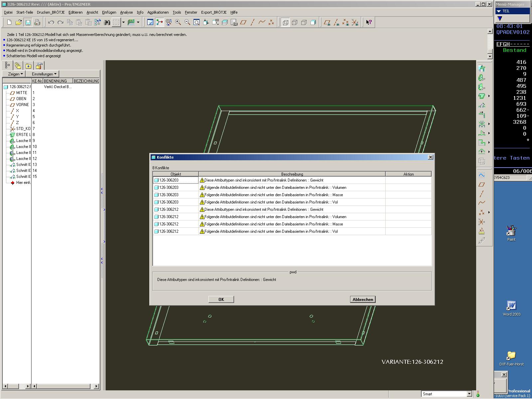The height and width of the screenshot is (399, 532).
Task: Confirm the conflicts with OK
Action: 221,299
